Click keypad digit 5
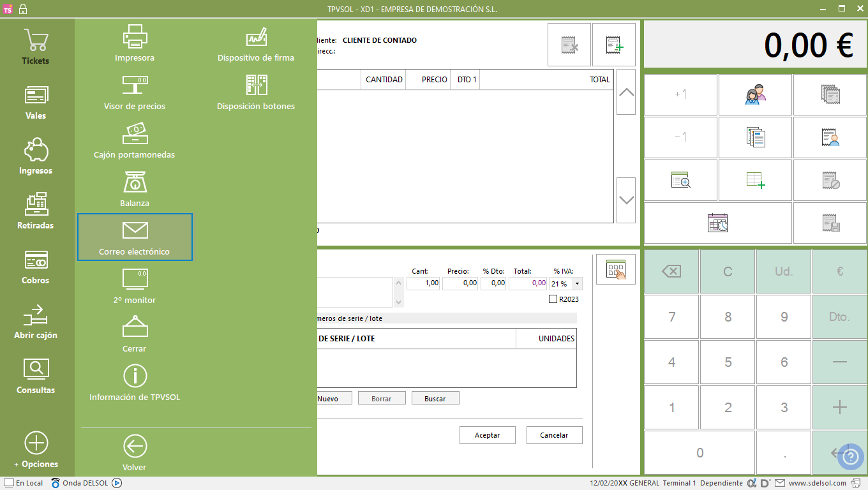Screen dimensions: 868x490 coord(728,362)
